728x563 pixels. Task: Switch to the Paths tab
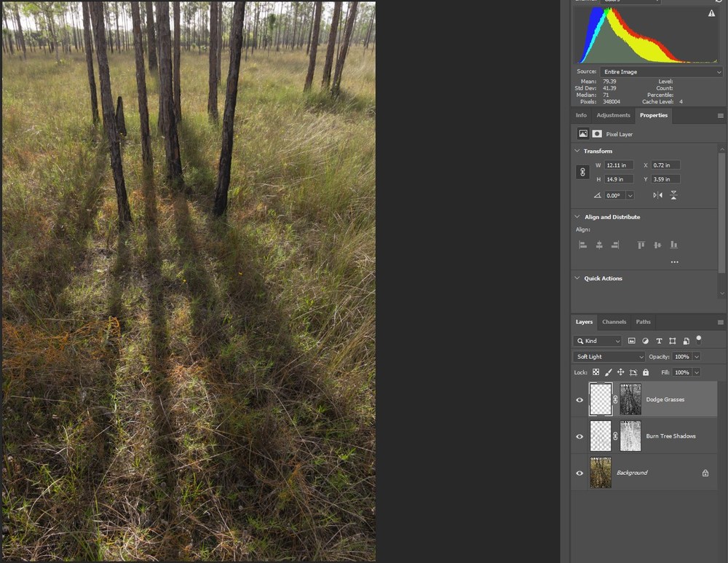(643, 322)
